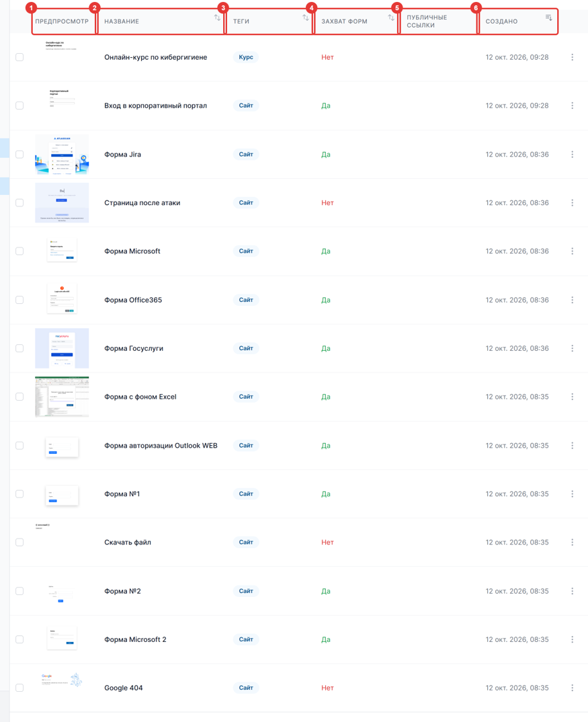Click the creation date of Форма Microsoft 2
The image size is (588, 722).
click(x=517, y=639)
